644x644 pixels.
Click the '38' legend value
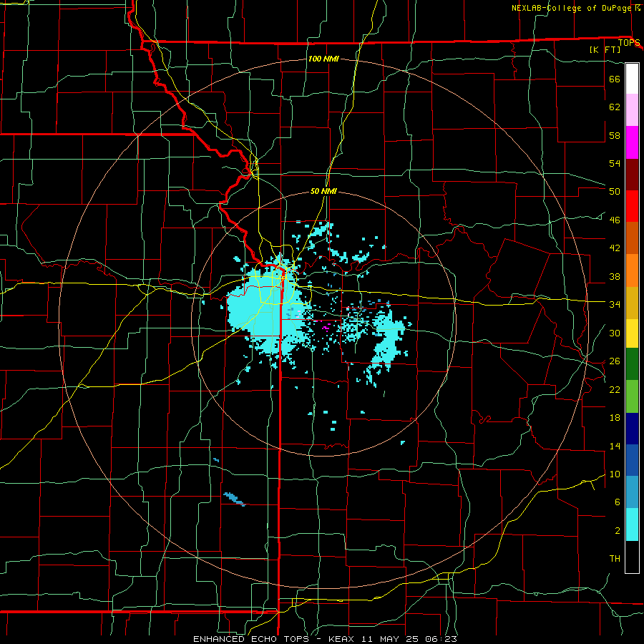[615, 276]
